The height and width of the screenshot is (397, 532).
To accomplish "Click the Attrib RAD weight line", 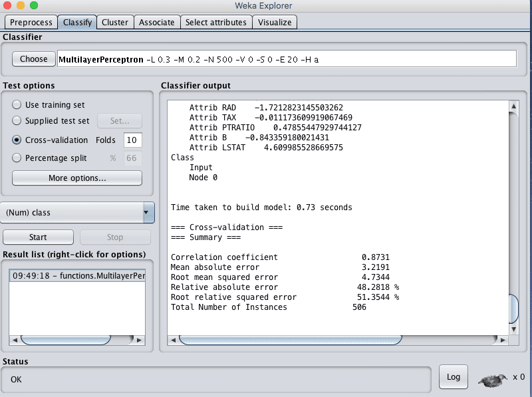I will (266, 108).
